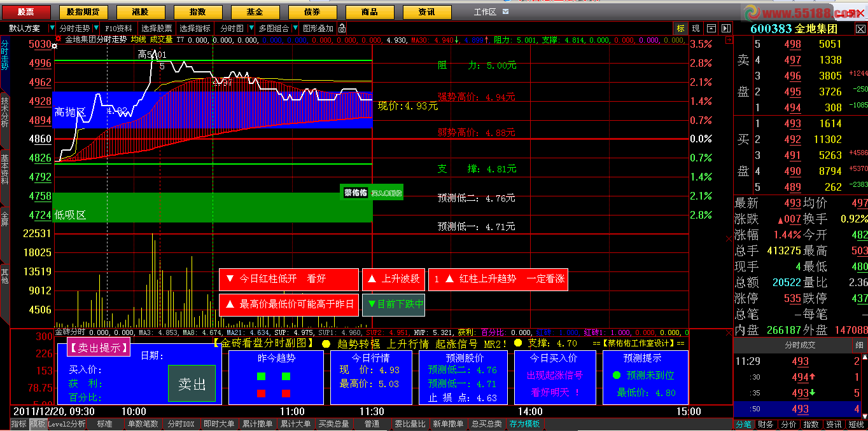
Task: Select the Level2分析 bottom tab
Action: pos(67,424)
